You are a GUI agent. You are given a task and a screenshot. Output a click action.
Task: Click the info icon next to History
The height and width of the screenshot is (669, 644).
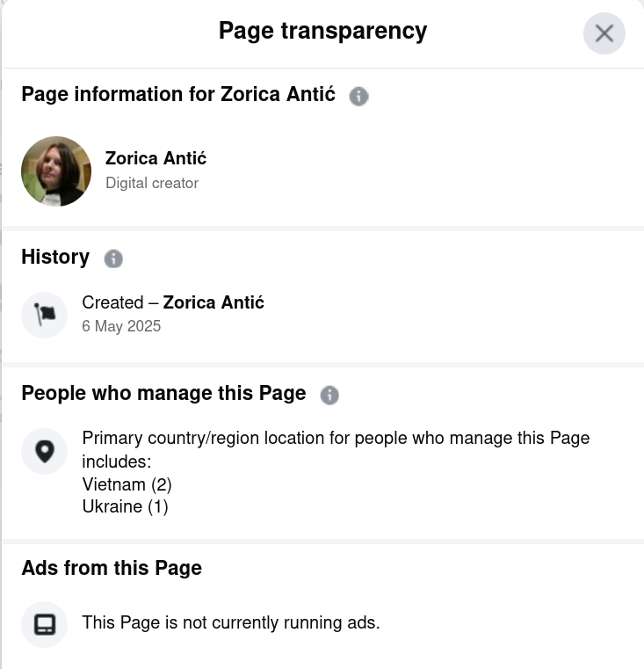click(113, 258)
